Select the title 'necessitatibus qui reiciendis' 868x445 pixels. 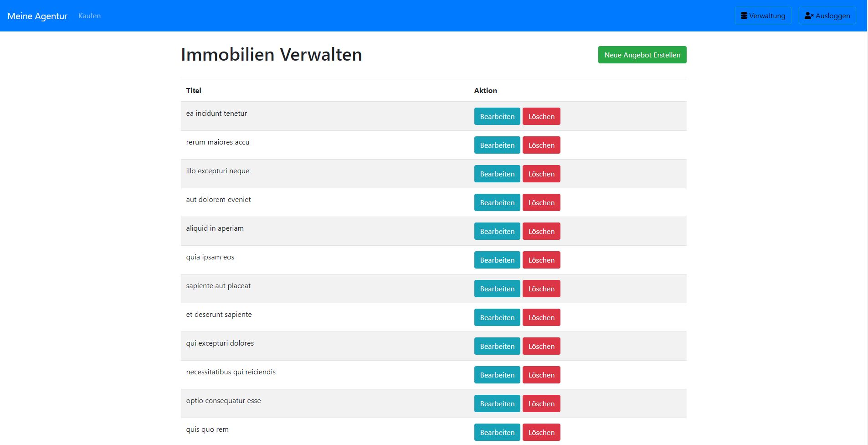[231, 372]
